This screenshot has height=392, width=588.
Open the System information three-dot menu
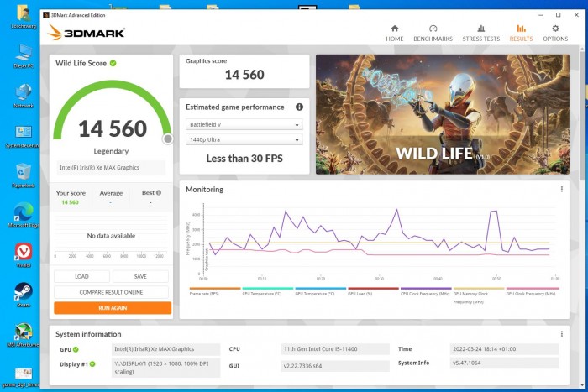click(561, 333)
